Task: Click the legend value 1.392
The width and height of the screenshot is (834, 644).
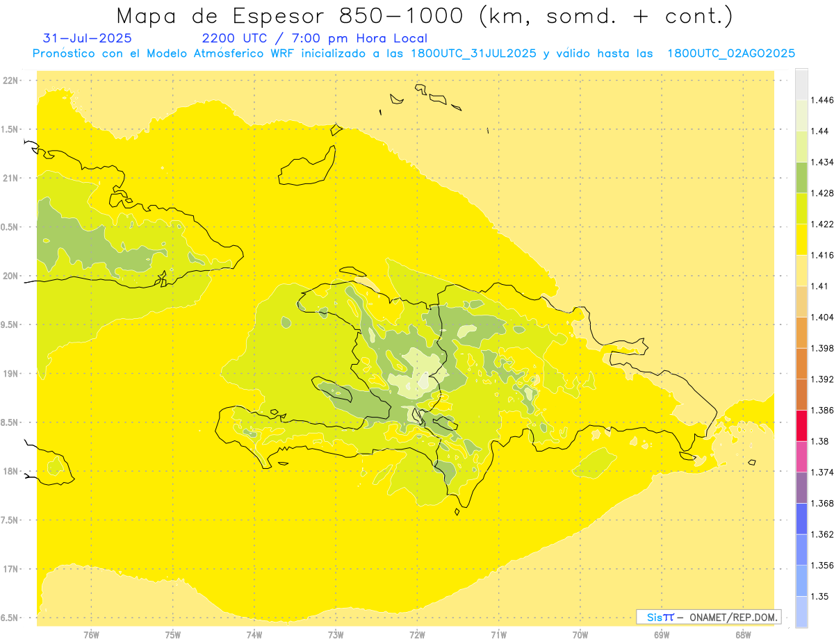Action: click(822, 379)
